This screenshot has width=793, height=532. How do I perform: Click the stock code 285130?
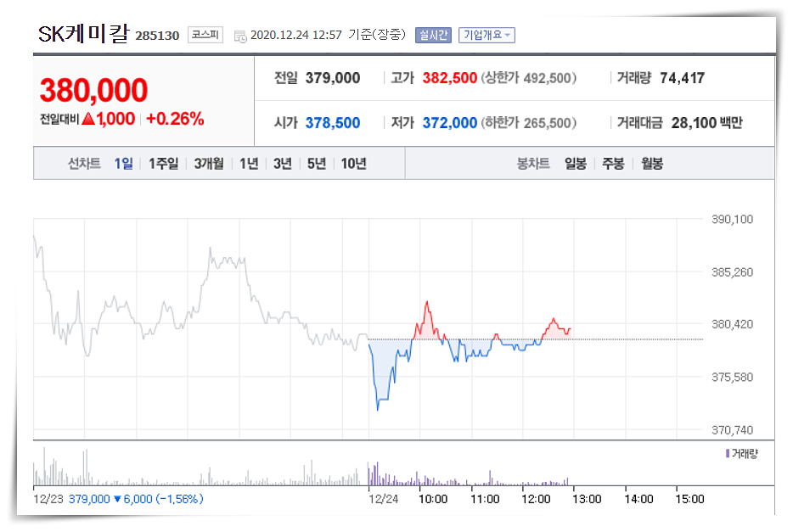pyautogui.click(x=157, y=36)
